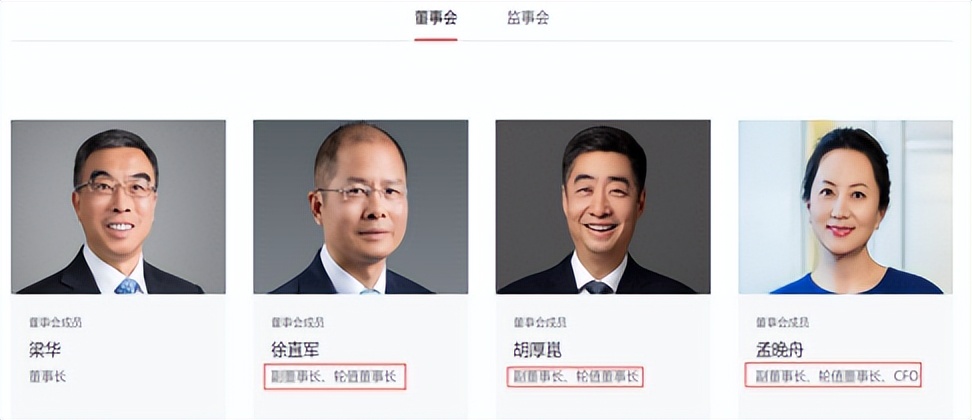The width and height of the screenshot is (972, 420).
Task: Select 董事会成员 label in 胡厚昆's card
Action: (540, 322)
